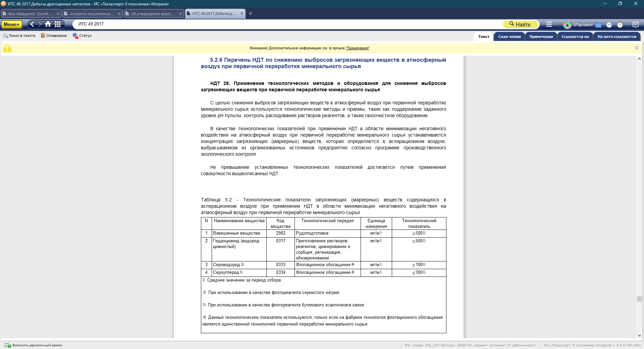Click the Home icon in navigation bar
The image size is (644, 349).
[x=48, y=24]
